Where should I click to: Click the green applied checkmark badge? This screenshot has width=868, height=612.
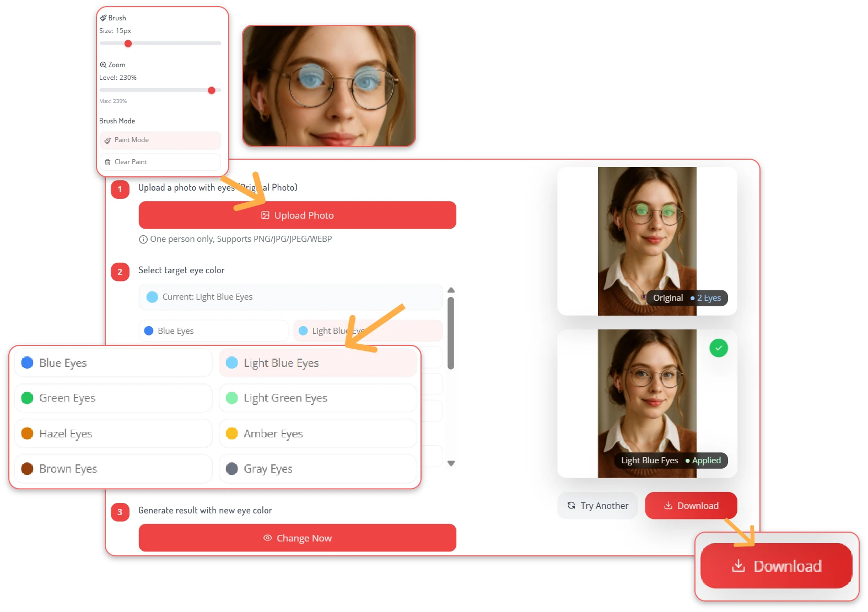coord(718,348)
